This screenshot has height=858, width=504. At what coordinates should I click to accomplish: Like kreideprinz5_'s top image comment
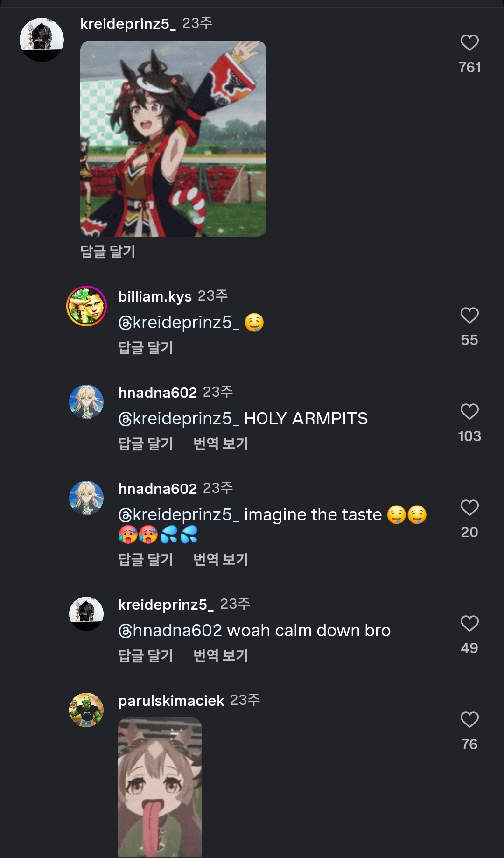coord(469,43)
